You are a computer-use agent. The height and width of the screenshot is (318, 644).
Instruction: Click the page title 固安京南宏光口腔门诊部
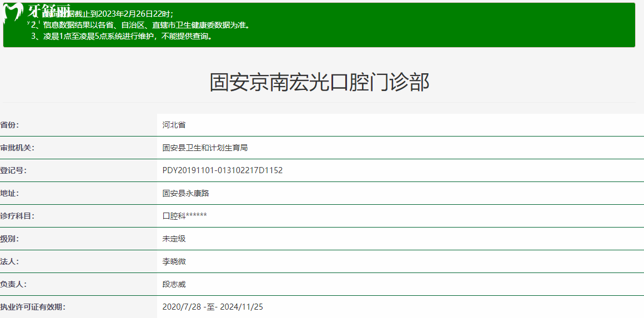[x=319, y=82]
